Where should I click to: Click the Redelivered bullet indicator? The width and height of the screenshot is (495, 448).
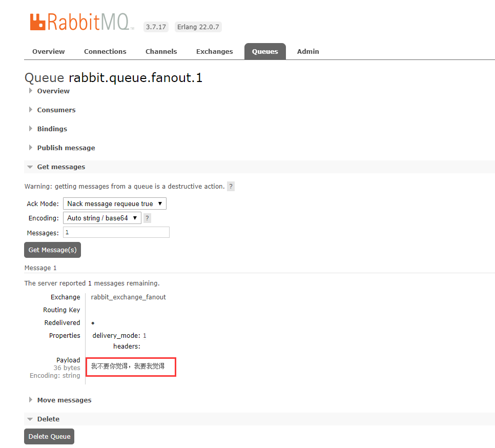[93, 323]
